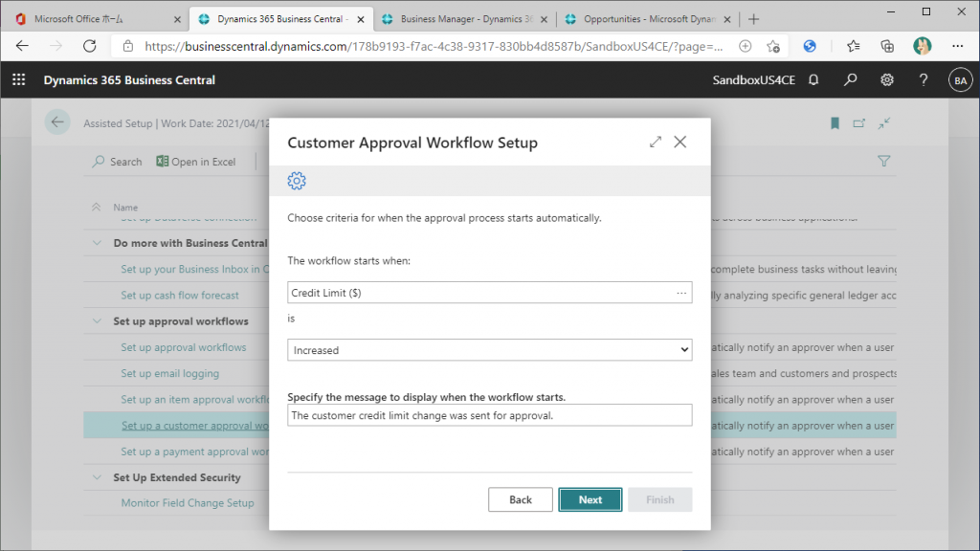This screenshot has height=551, width=980.
Task: Open the help question mark menu
Action: [924, 80]
